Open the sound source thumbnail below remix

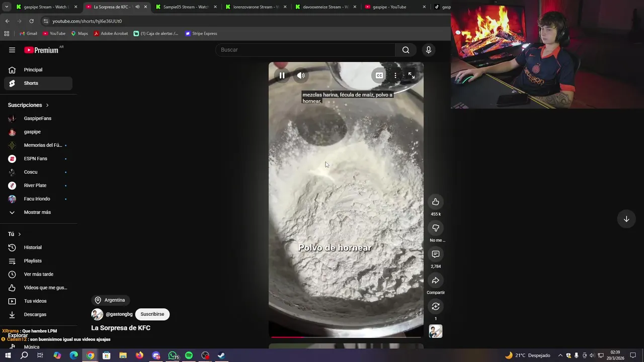[436, 331]
